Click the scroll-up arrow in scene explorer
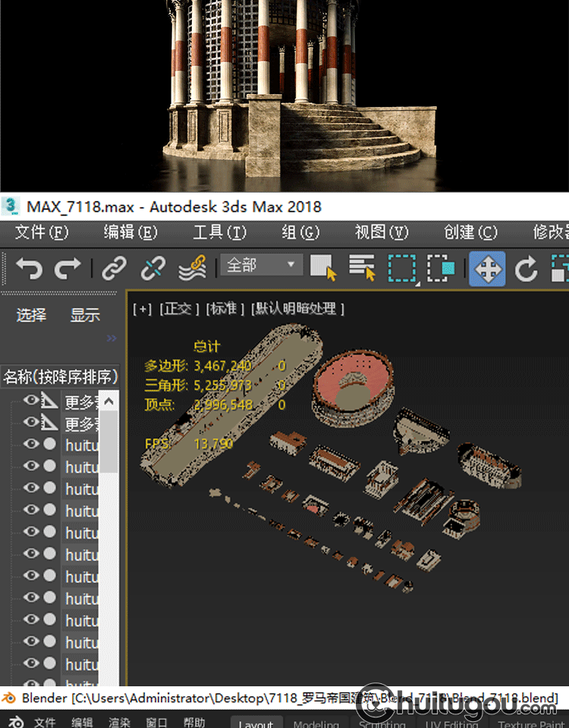The height and width of the screenshot is (728, 569). [109, 401]
